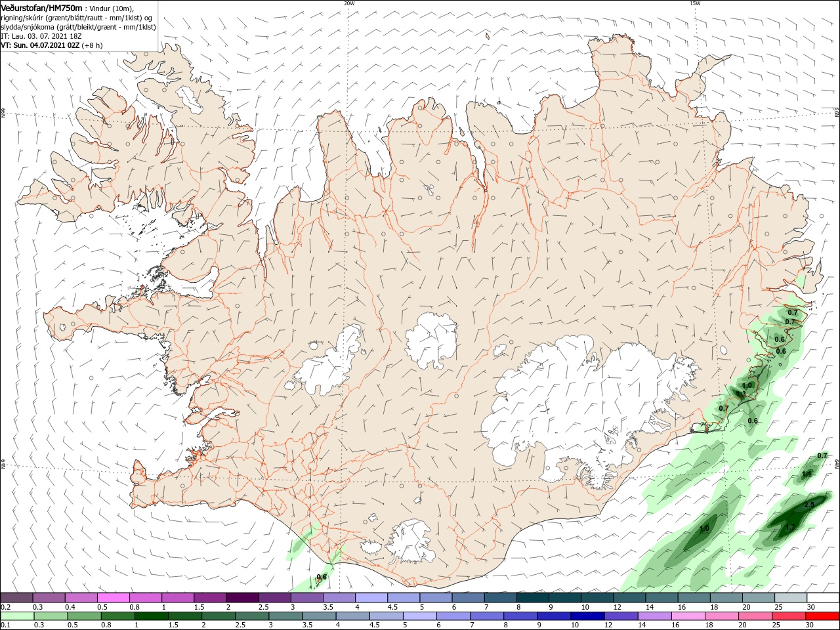Select the dark teal 8 swatch, upper legend
This screenshot has width=840, height=630.
(532, 598)
